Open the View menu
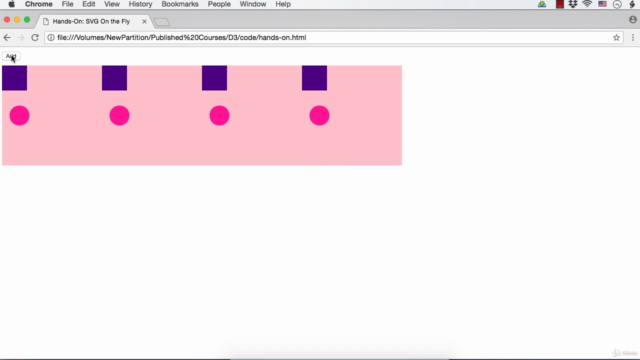640x360 pixels. pos(112,4)
